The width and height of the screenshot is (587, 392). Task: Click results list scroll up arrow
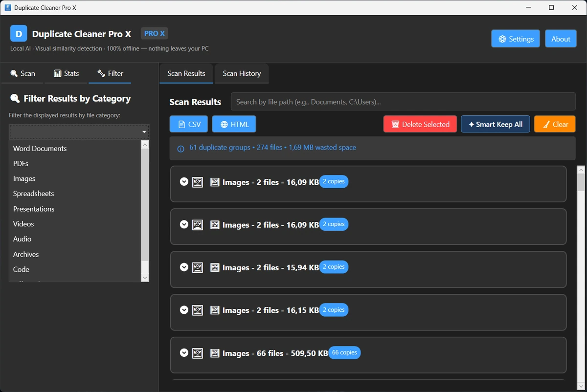click(x=581, y=170)
